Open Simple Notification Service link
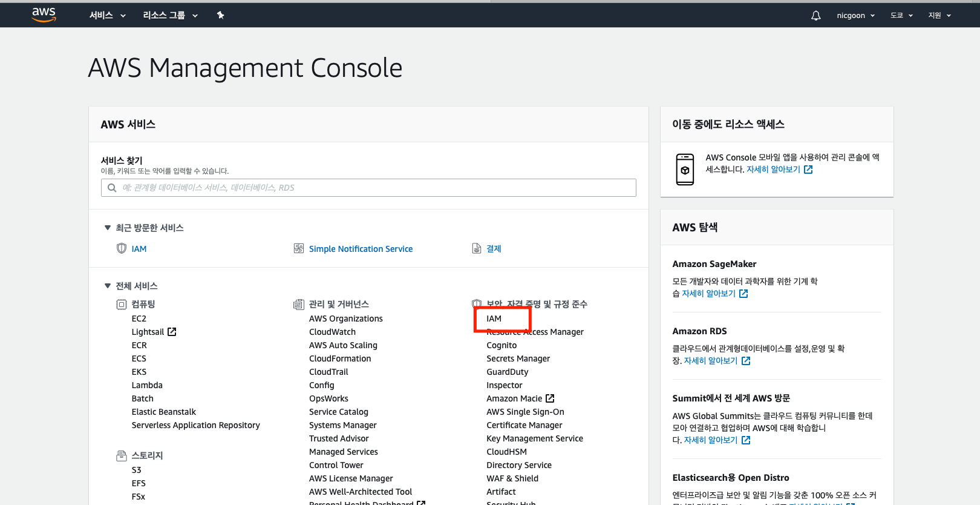The image size is (980, 505). tap(361, 249)
